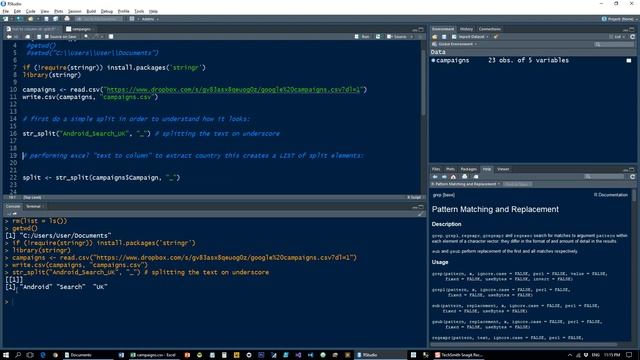640x360 pixels.
Task: Switch to the Files tab
Action: click(x=436, y=169)
